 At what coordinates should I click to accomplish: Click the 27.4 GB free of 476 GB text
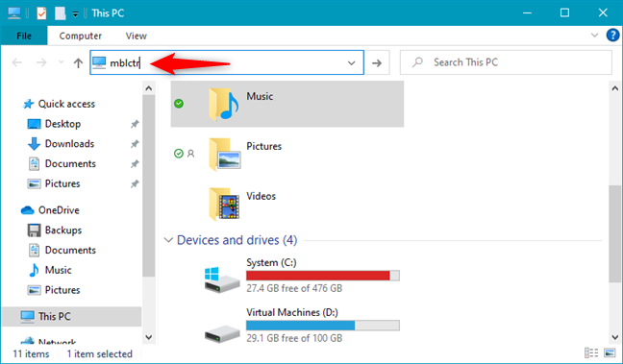294,288
